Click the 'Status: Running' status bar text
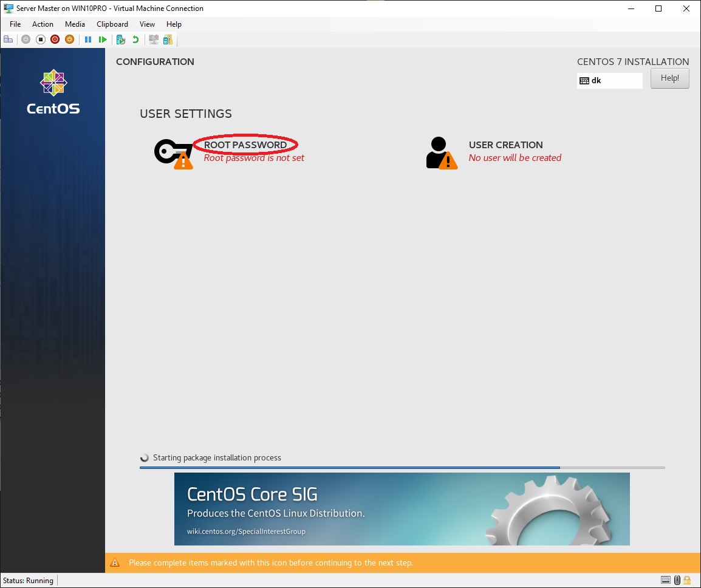Viewport: 701px width, 588px height. (28, 581)
